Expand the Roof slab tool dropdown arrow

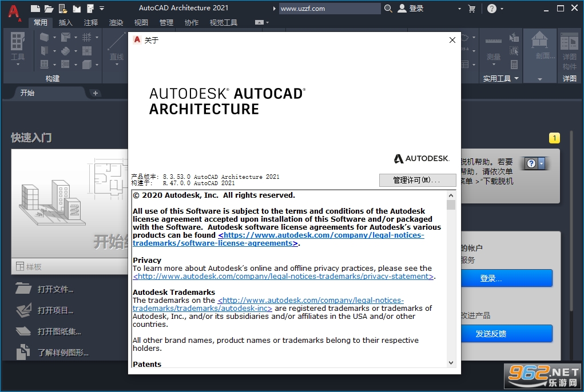pyautogui.click(x=76, y=37)
